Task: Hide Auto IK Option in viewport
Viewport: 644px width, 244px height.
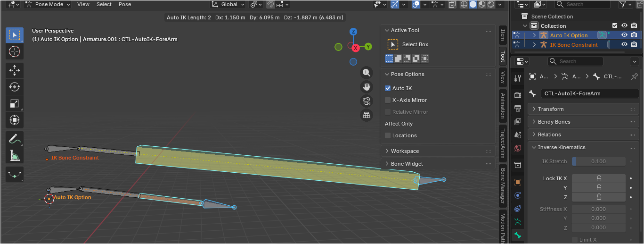Action: [624, 35]
